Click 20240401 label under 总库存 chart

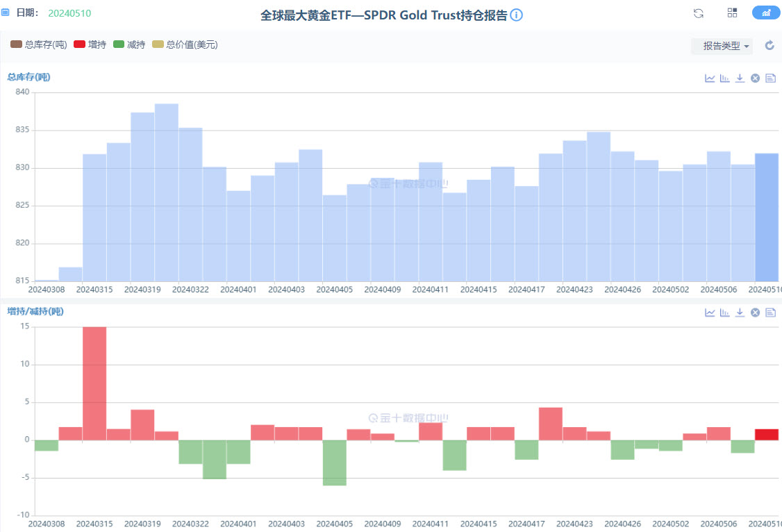238,289
